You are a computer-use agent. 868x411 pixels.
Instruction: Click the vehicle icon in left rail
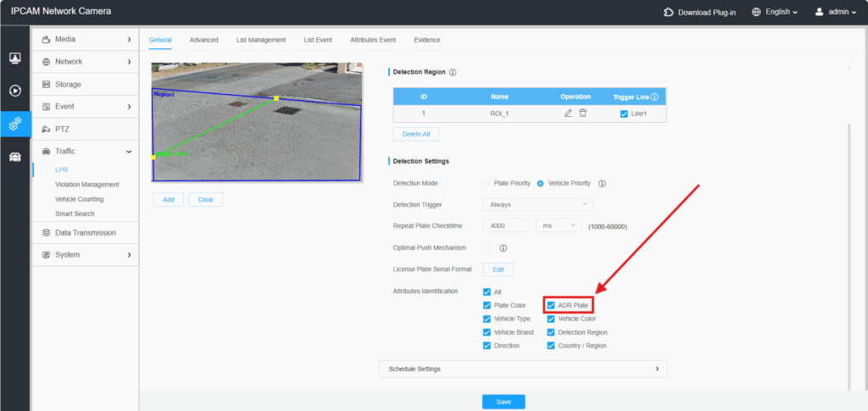point(15,158)
